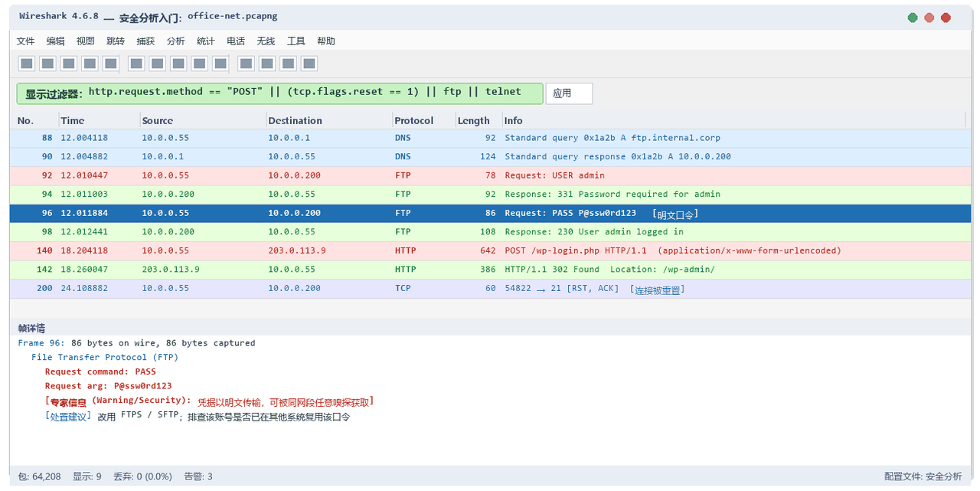Select the 'Request command: PASS' detail line

[100, 372]
